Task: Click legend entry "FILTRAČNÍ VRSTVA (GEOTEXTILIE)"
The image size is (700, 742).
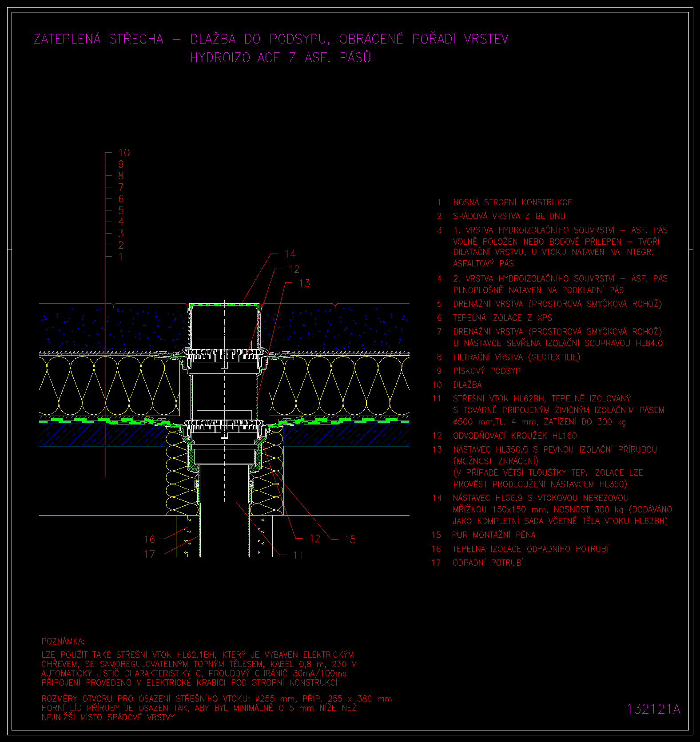Action: (517, 357)
